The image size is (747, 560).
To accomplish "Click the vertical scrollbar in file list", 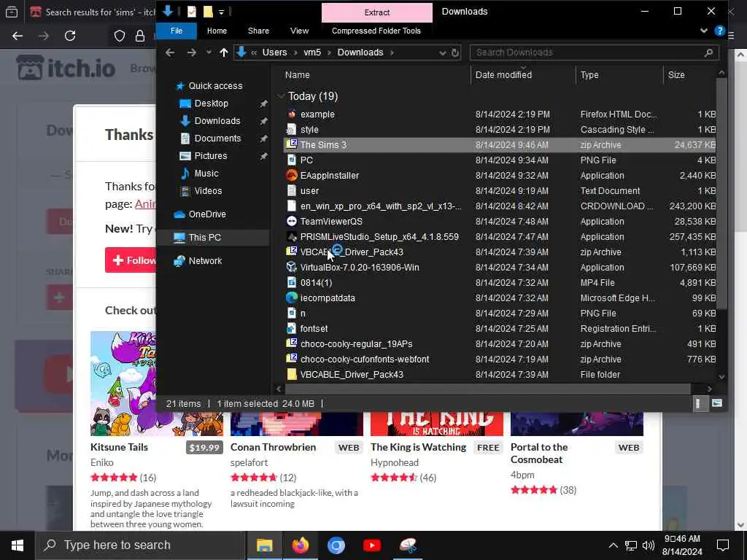I will click(721, 192).
